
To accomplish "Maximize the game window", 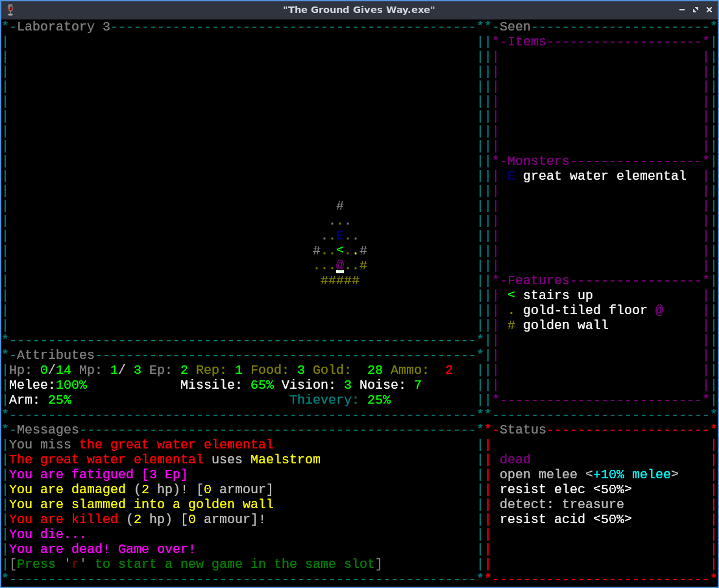I will 696,10.
